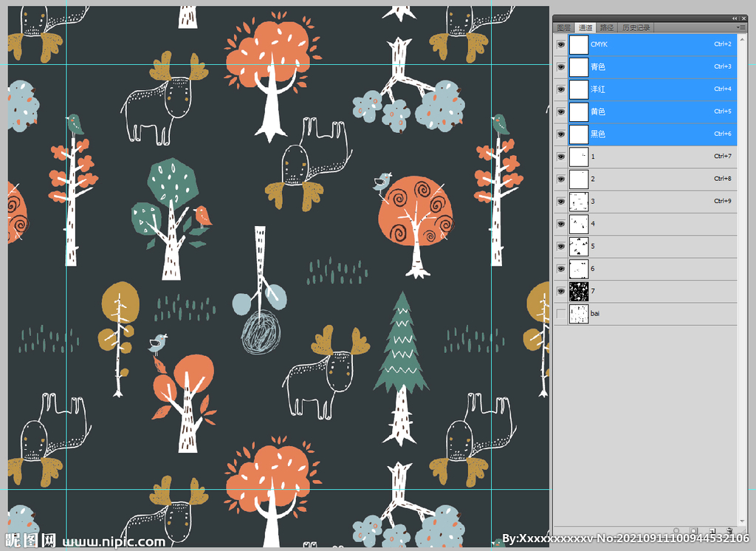Select spot channel named 5
Screen dimensions: 756x551
(x=653, y=247)
